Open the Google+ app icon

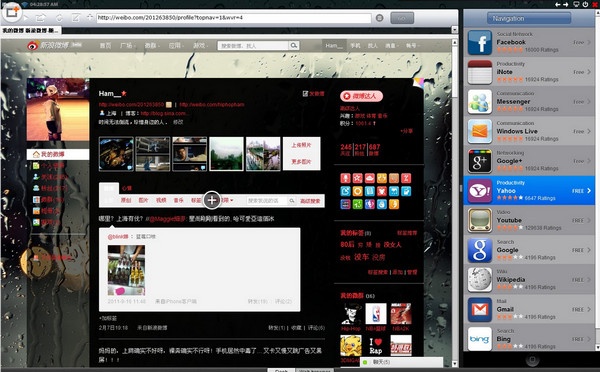[x=479, y=161]
